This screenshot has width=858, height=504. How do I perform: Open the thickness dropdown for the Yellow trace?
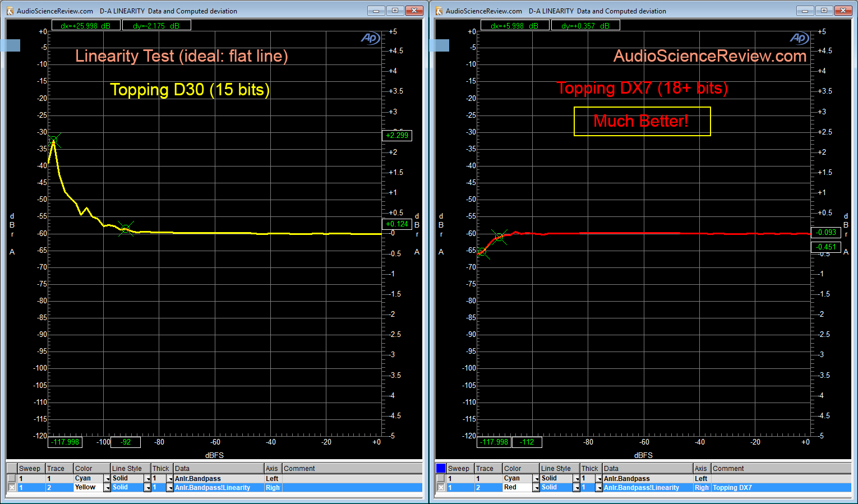(170, 488)
